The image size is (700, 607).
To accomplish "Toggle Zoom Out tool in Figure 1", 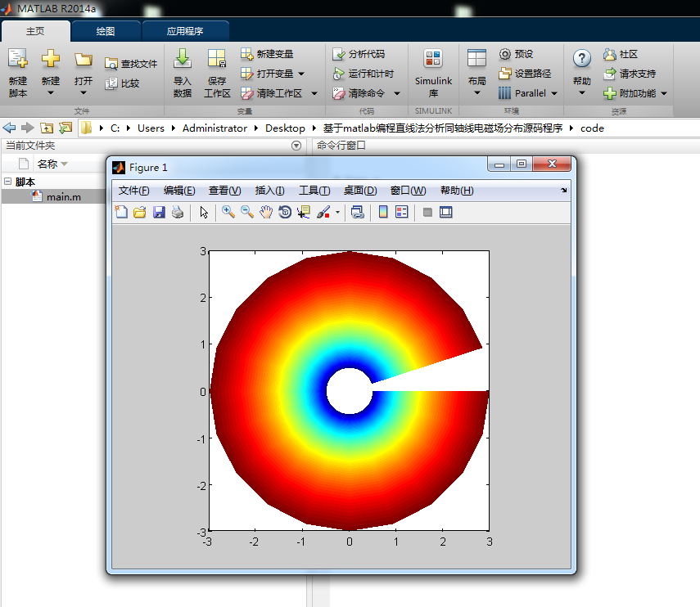I will (x=247, y=213).
